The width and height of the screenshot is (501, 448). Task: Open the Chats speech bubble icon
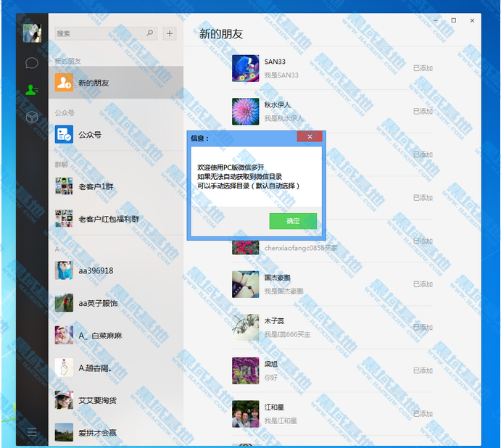32,63
